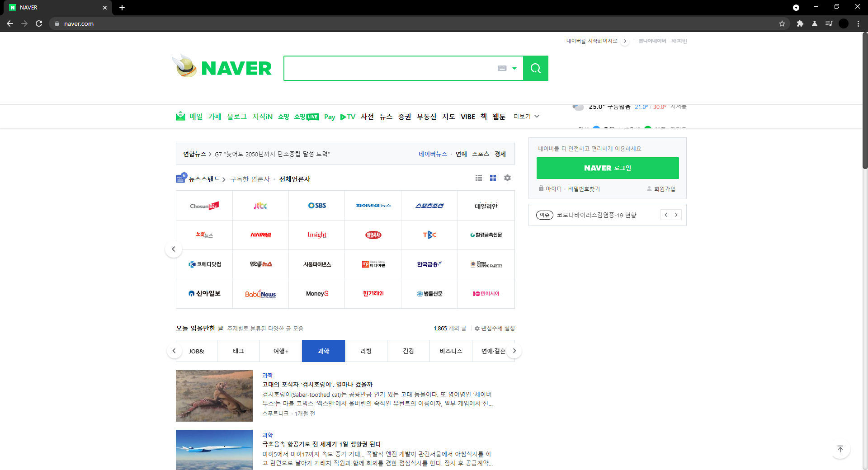Open 쇼핑LIVE from the service menu
This screenshot has height=470, width=868.
pyautogui.click(x=306, y=117)
